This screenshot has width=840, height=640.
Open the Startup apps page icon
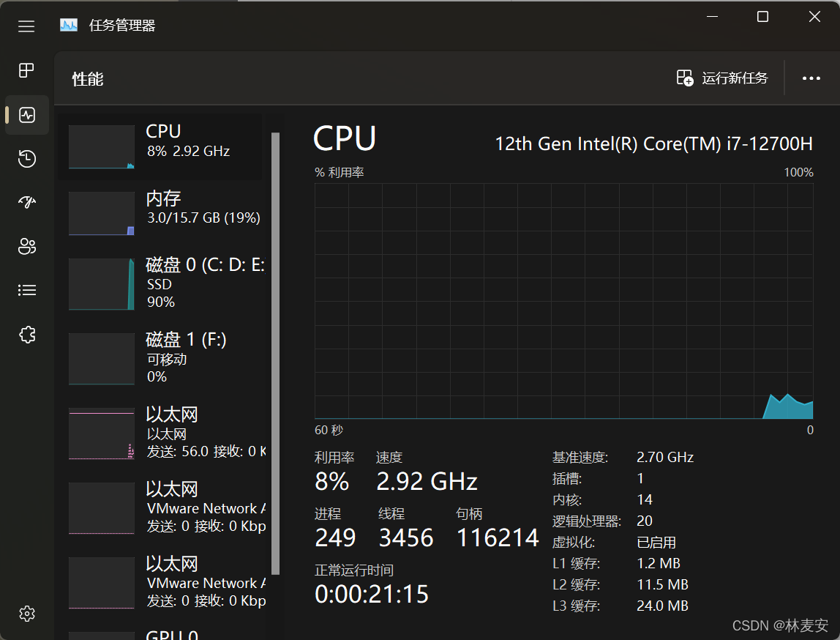pyautogui.click(x=27, y=203)
